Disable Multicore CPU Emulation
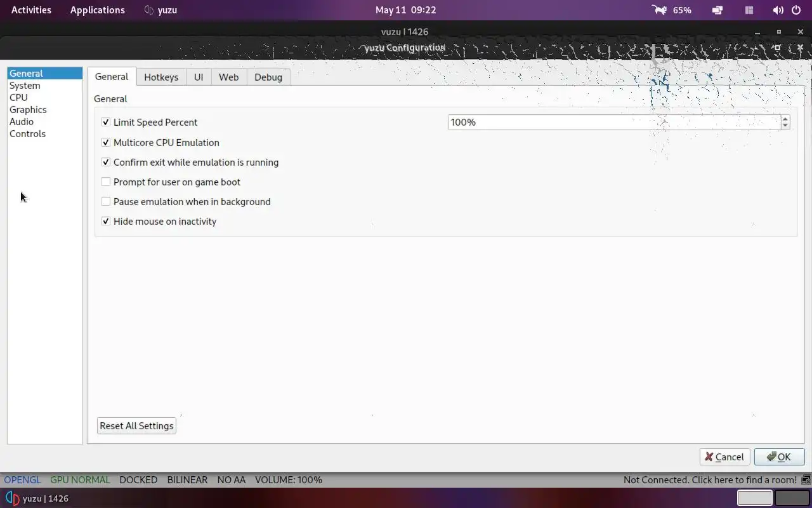 click(106, 142)
